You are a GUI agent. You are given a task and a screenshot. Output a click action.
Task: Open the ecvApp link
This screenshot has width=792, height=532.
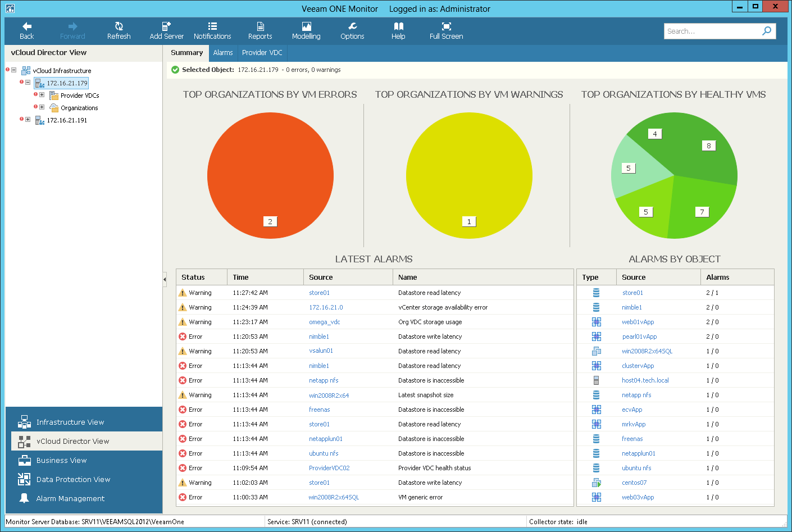[632, 410]
